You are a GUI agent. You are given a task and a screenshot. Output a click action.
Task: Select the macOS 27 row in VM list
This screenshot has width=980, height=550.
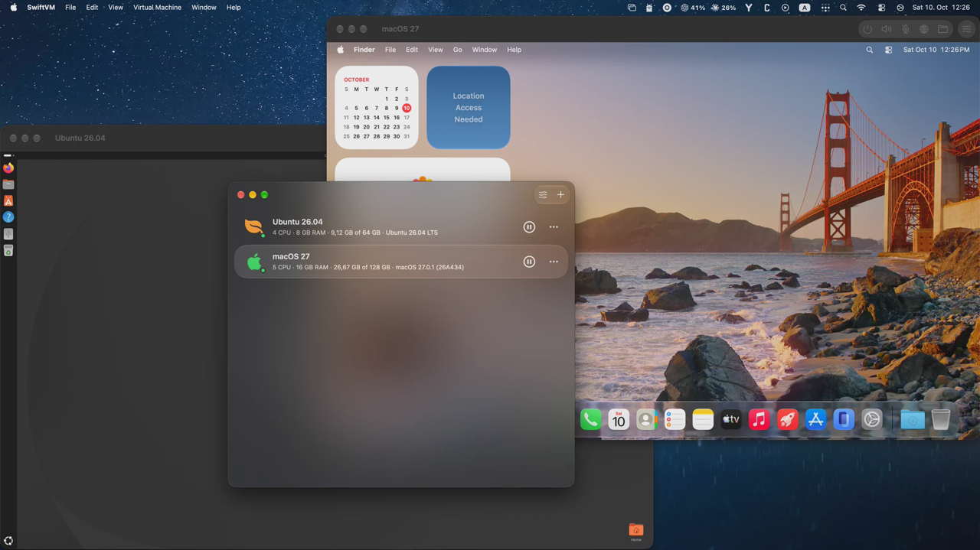pyautogui.click(x=401, y=262)
